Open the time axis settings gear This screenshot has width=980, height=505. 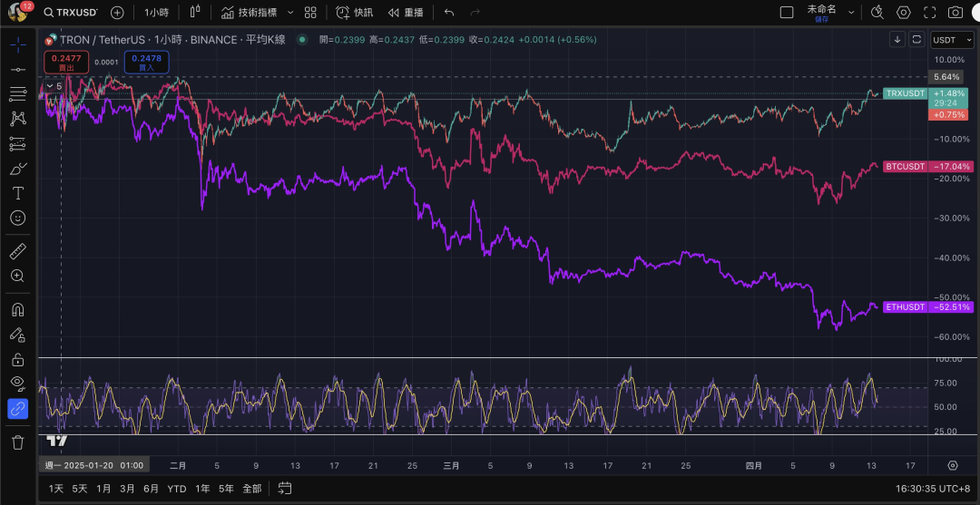point(953,465)
